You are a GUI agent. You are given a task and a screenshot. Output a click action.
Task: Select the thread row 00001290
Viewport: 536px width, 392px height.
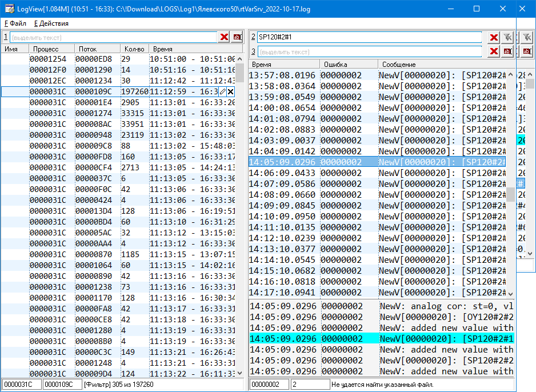(118, 70)
